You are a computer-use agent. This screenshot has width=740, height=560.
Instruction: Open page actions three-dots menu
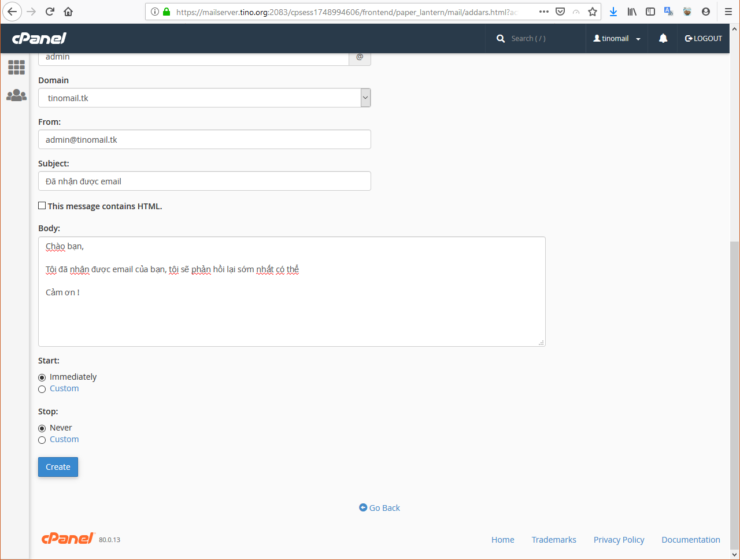(x=544, y=12)
